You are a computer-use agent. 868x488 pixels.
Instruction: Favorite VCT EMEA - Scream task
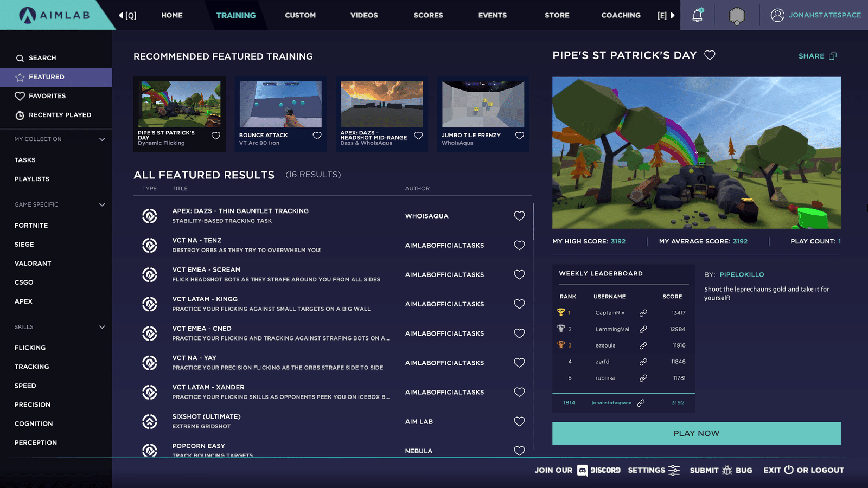click(519, 274)
